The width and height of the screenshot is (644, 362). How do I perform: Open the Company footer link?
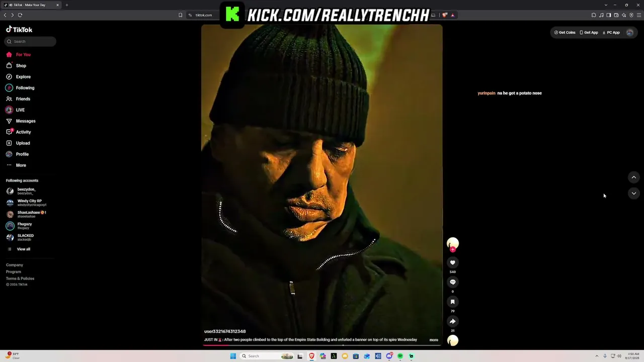15,265
